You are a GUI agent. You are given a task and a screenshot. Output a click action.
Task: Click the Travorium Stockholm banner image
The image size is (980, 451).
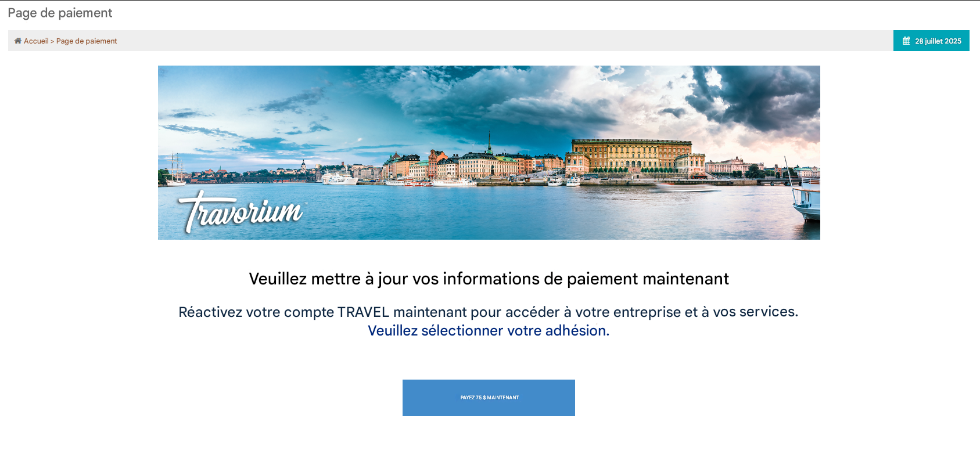coord(489,153)
